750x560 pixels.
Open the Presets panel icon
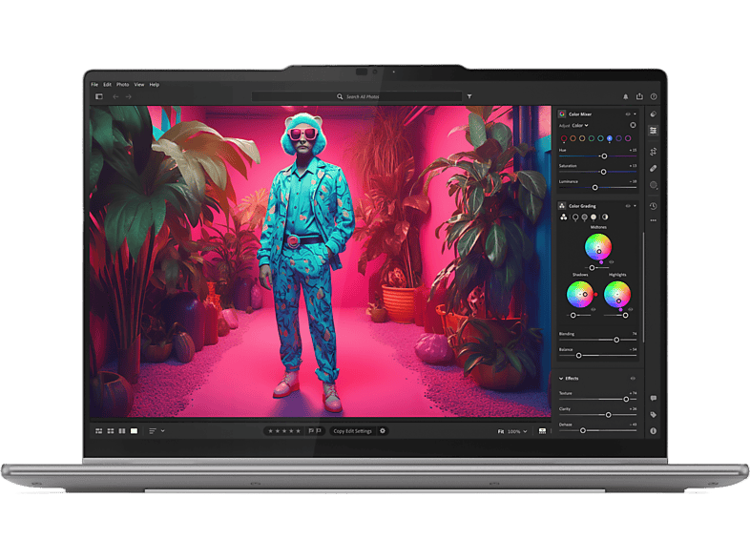654,114
